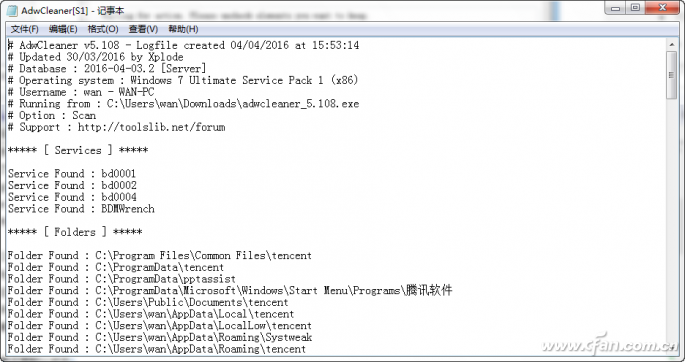
Task: Place cursor on the Services section header
Action: click(x=78, y=150)
